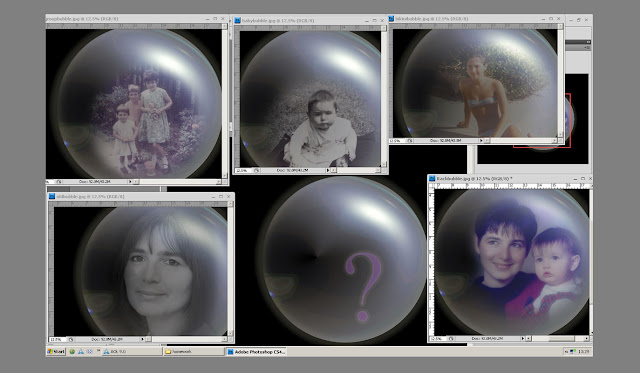This screenshot has height=373, width=640.
Task: Switch to AOL 9.0 in the taskbar
Action: [x=132, y=351]
